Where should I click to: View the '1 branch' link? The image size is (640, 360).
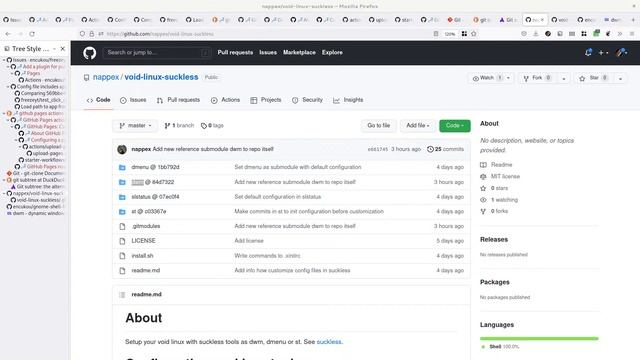pos(179,126)
